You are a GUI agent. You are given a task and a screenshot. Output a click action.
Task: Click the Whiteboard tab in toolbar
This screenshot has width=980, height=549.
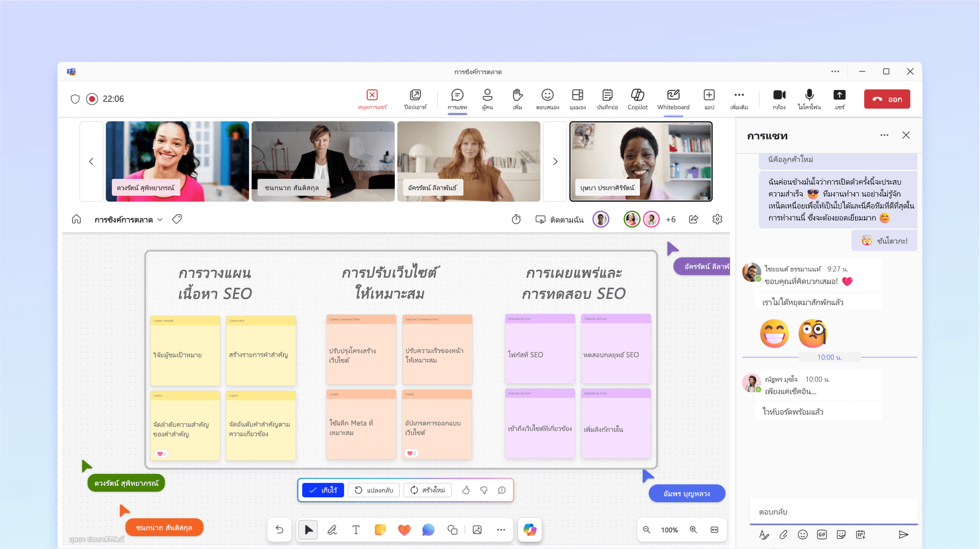point(673,99)
